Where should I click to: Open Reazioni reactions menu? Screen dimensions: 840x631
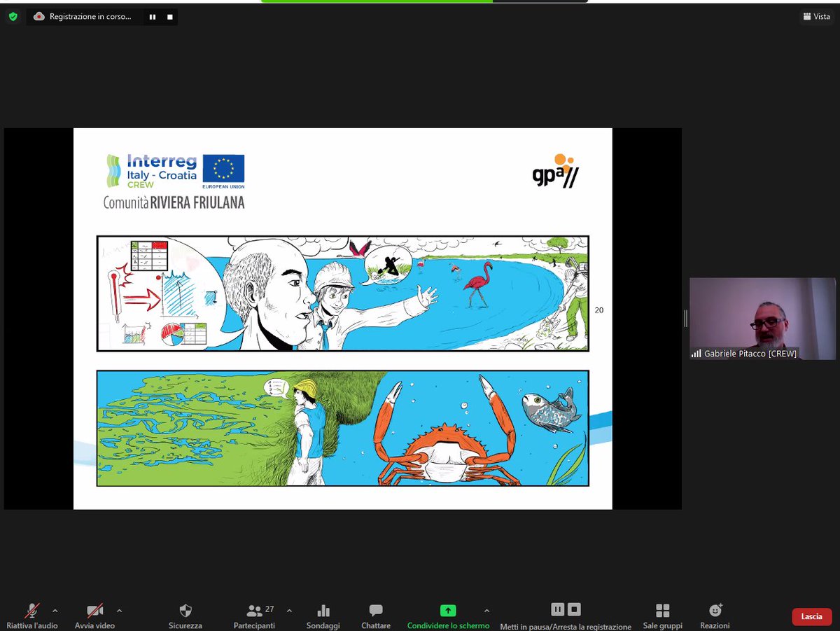coord(715,616)
